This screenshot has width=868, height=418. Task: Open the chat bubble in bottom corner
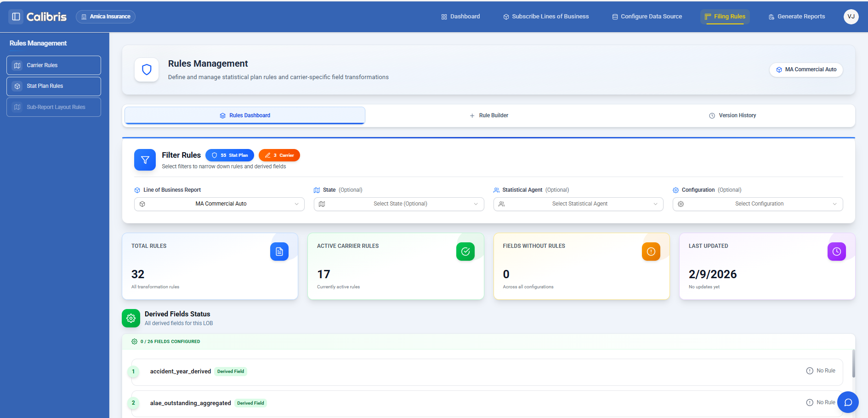click(848, 402)
